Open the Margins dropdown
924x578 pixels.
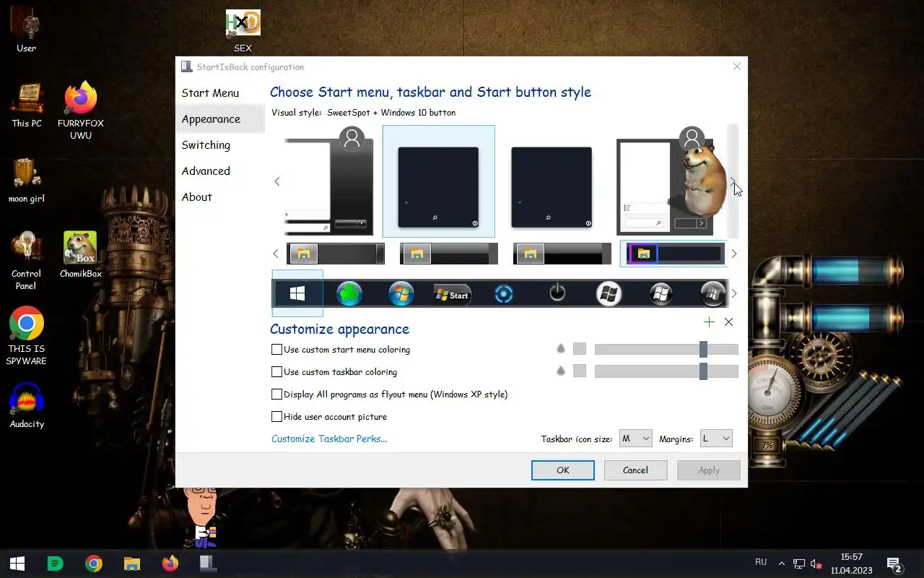pyautogui.click(x=716, y=439)
